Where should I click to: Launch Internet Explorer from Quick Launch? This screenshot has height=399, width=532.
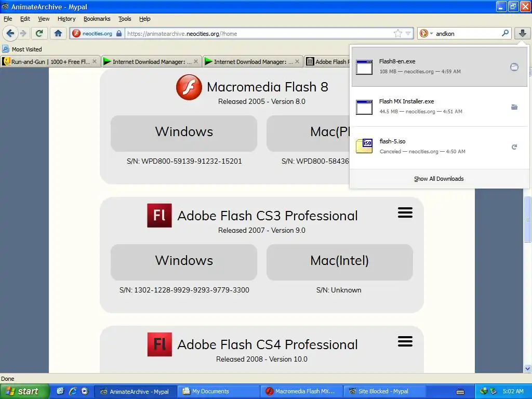[x=73, y=391]
